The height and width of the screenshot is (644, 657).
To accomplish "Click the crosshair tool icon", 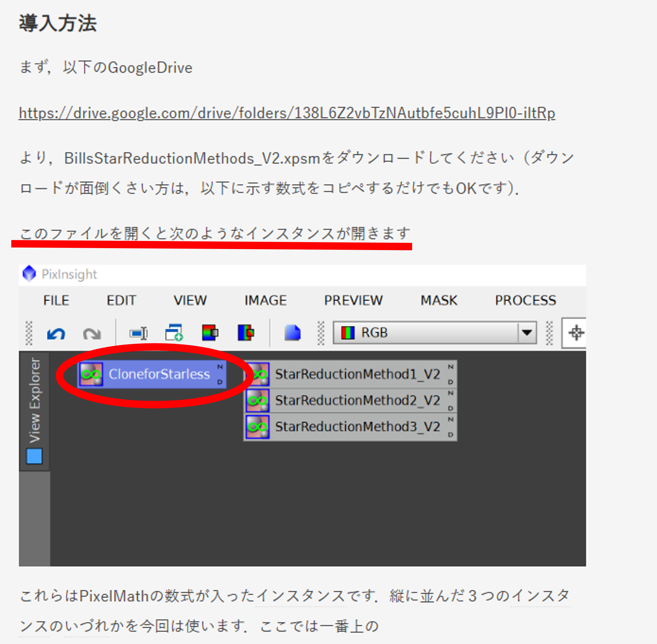I will pos(576,333).
